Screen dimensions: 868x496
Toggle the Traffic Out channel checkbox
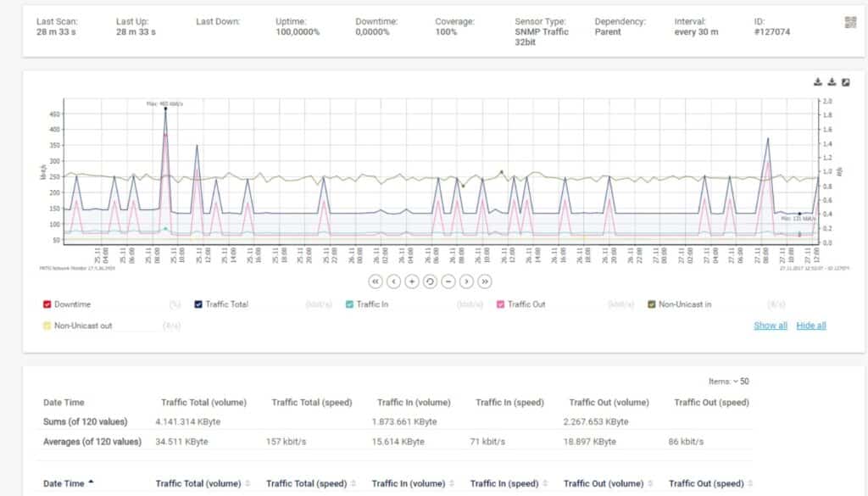click(500, 304)
